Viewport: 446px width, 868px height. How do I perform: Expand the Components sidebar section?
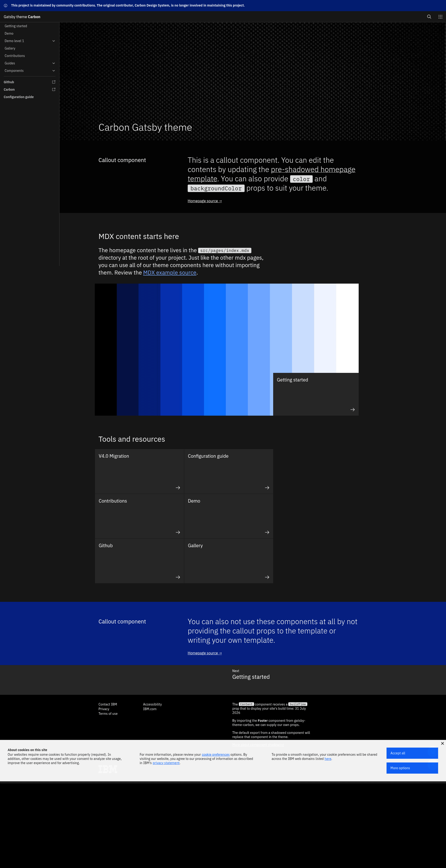click(30, 70)
